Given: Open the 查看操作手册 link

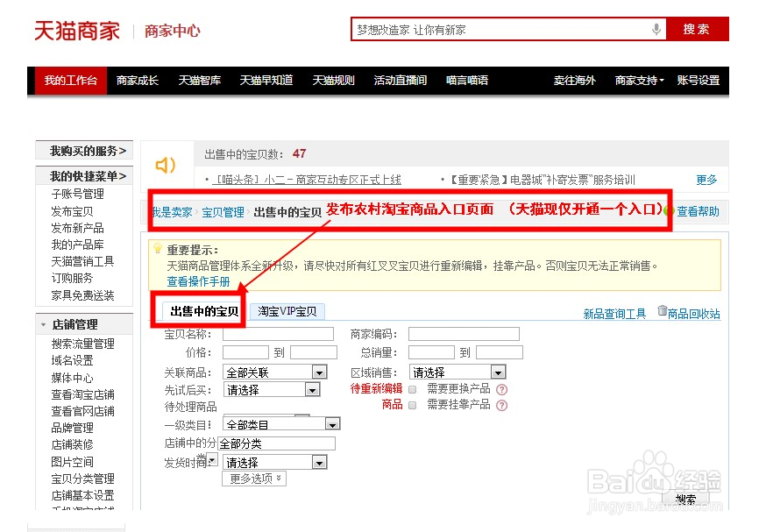Looking at the screenshot, I should tap(198, 282).
